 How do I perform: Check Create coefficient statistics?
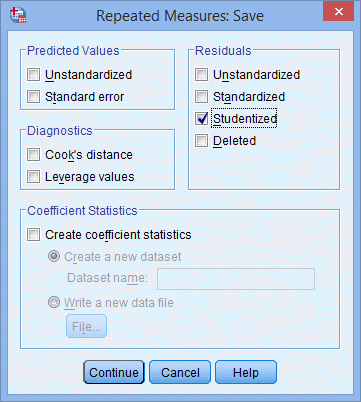[33, 235]
